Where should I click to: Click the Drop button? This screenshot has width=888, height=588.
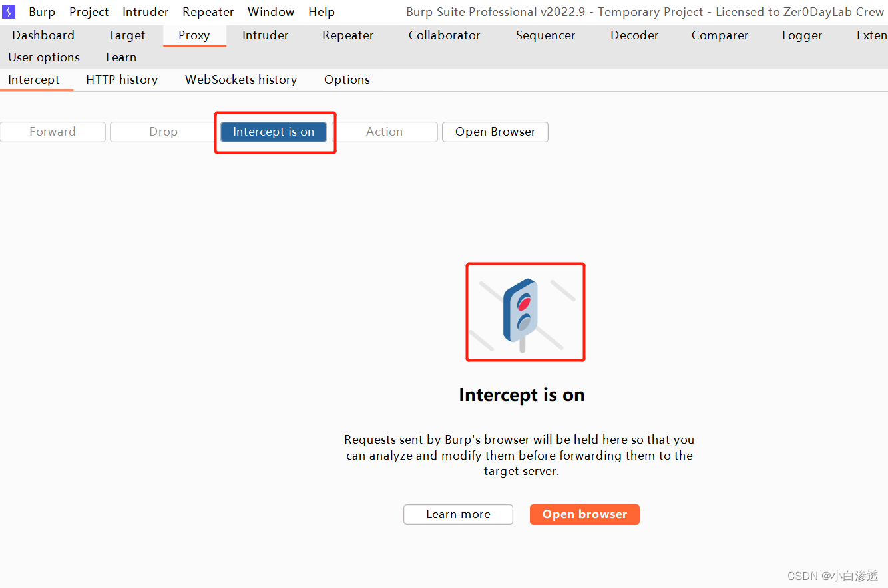tap(163, 132)
